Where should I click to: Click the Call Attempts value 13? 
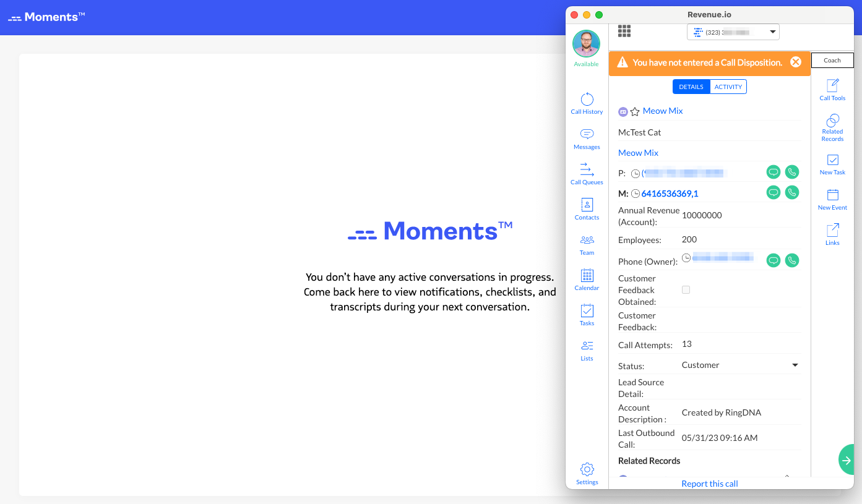[686, 344]
